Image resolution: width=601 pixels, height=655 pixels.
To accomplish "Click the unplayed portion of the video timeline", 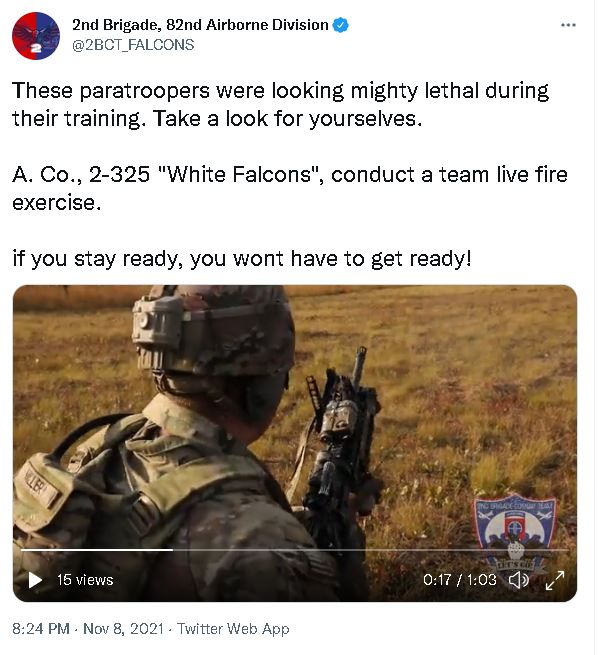I will click(371, 550).
